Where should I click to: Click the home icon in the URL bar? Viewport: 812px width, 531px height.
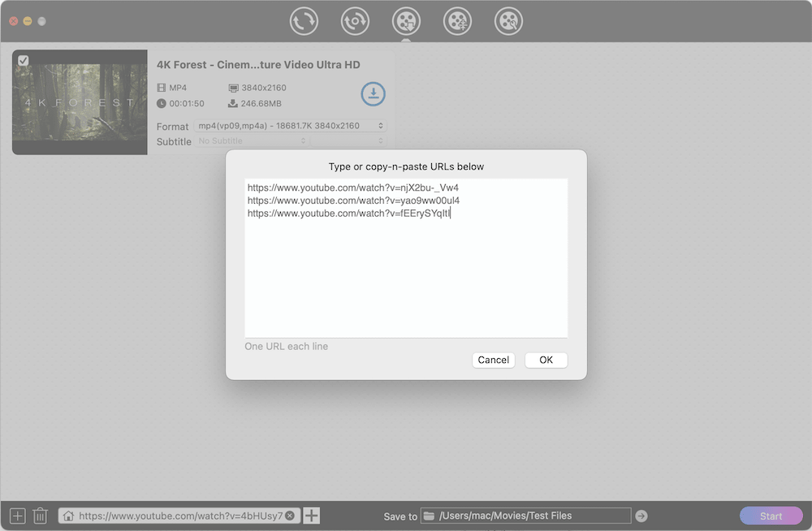(x=70, y=515)
